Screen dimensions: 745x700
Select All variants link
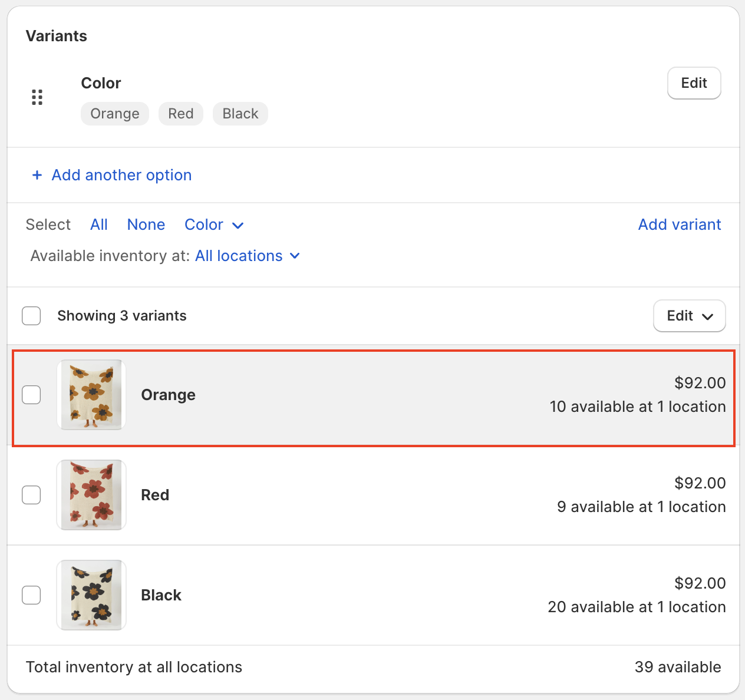pos(99,224)
